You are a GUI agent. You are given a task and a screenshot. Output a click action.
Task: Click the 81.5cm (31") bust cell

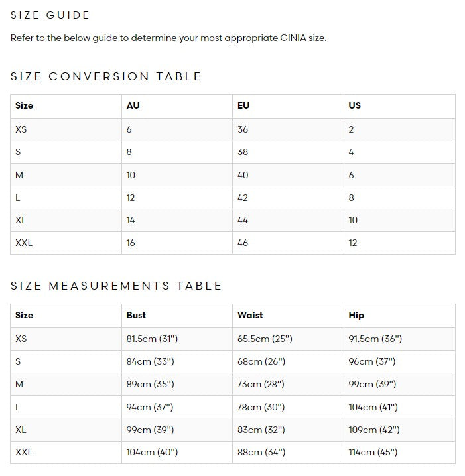152,339
